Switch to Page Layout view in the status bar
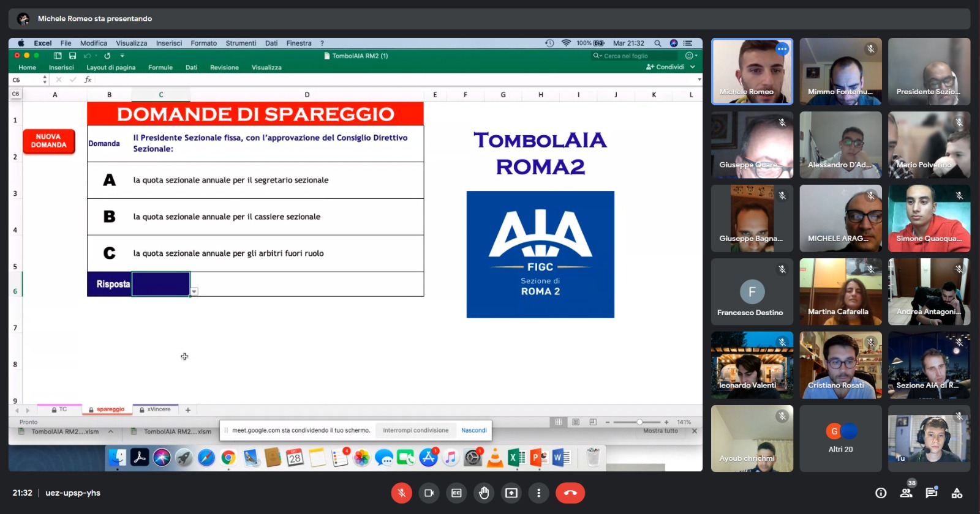This screenshot has height=514, width=980. [576, 422]
